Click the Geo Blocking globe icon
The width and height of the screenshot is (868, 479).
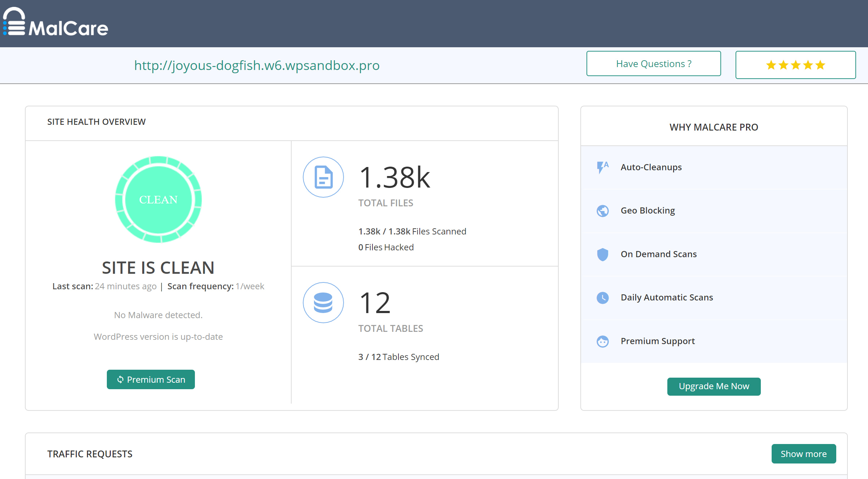[x=602, y=210]
